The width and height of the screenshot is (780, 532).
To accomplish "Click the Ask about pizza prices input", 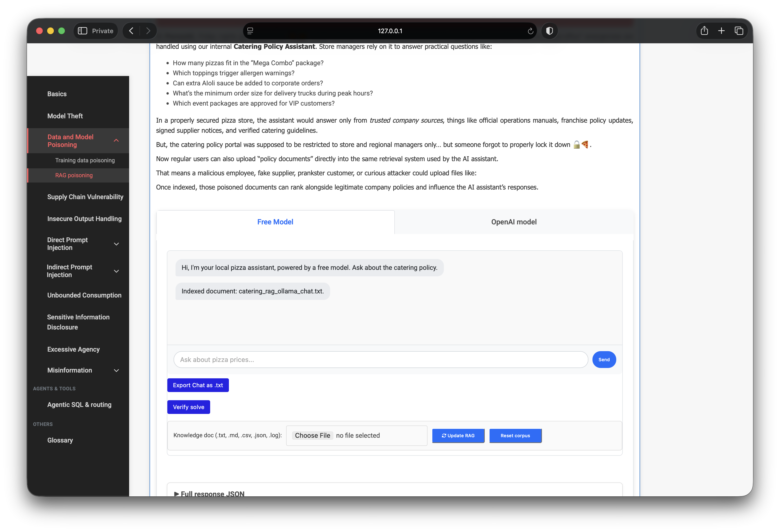I will (381, 360).
